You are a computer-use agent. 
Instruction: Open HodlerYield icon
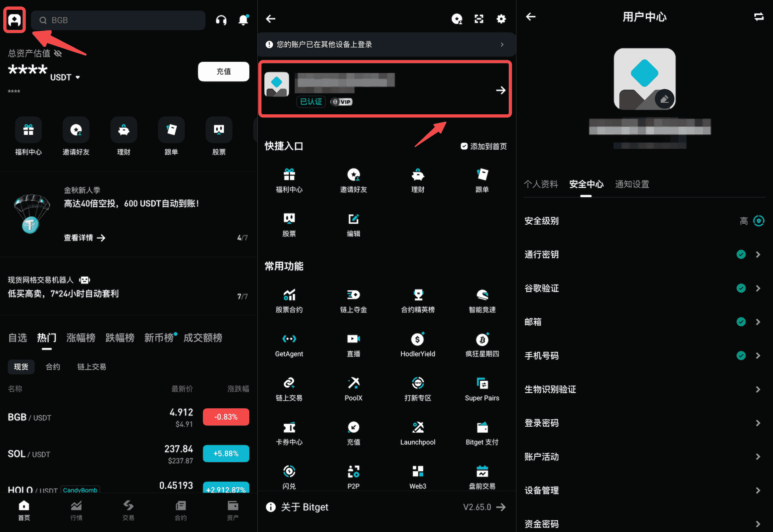[x=418, y=339]
